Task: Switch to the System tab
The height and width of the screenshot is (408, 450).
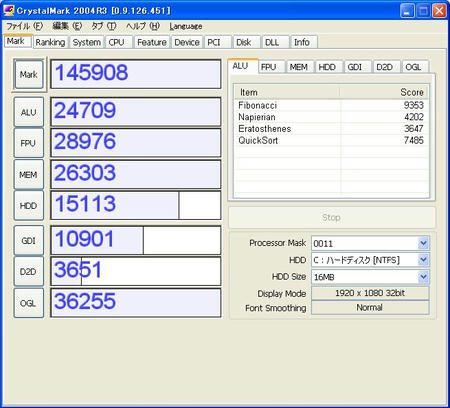Action: [87, 42]
